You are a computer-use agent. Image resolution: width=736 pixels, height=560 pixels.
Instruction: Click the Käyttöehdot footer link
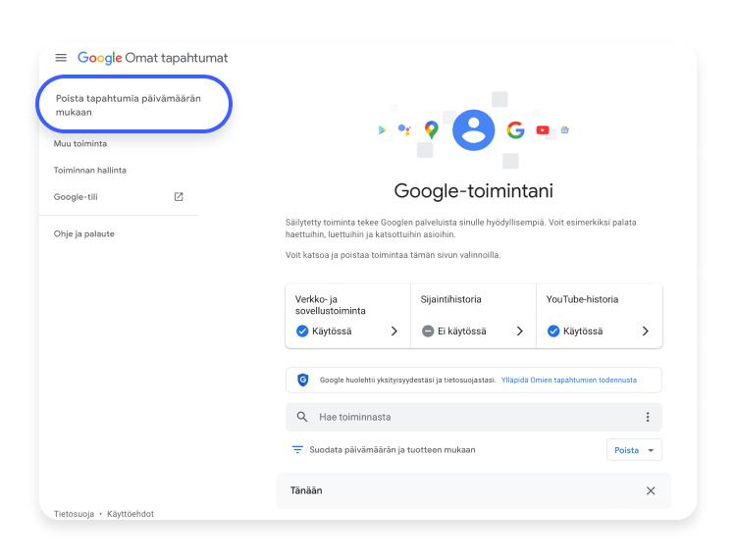[x=131, y=514]
